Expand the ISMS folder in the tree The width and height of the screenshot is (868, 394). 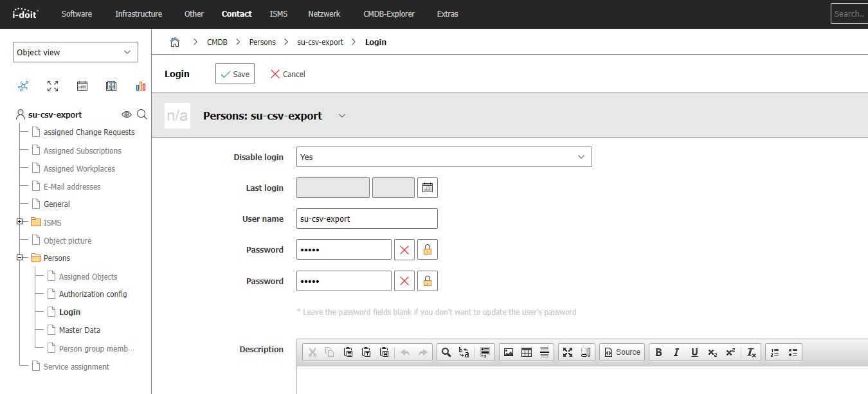click(x=19, y=222)
